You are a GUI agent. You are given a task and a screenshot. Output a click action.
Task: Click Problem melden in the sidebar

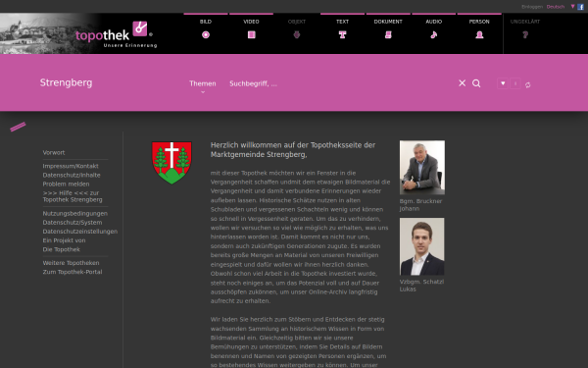(66, 184)
